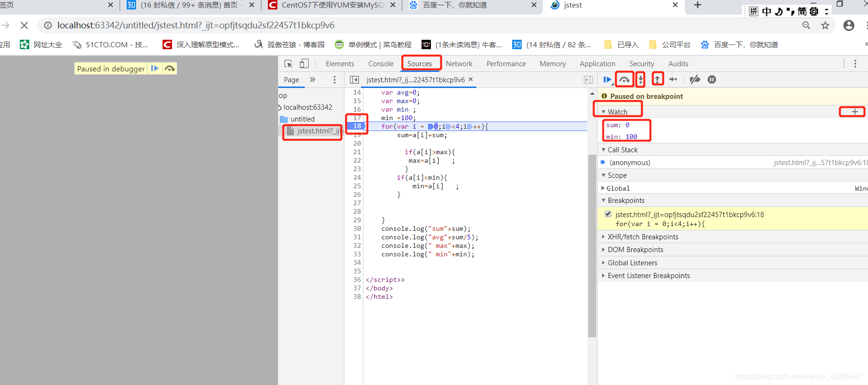Open the 孤傲苍狼 - 博客园 bookmark
Viewport: 868px width, 385px height.
pos(289,44)
